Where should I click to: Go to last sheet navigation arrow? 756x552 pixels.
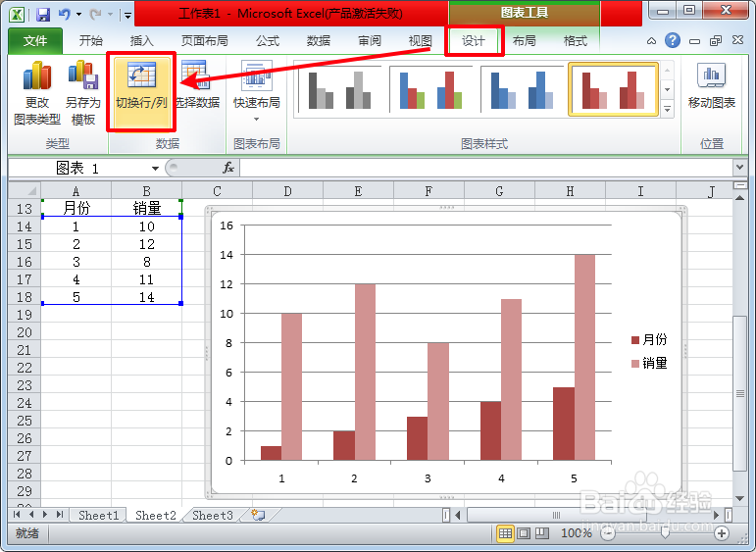59,515
